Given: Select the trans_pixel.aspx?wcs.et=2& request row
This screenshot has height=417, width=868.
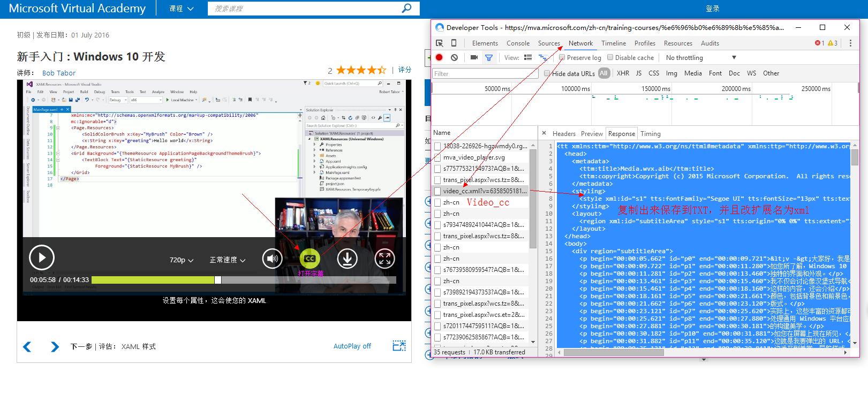Looking at the screenshot, I should (480, 315).
